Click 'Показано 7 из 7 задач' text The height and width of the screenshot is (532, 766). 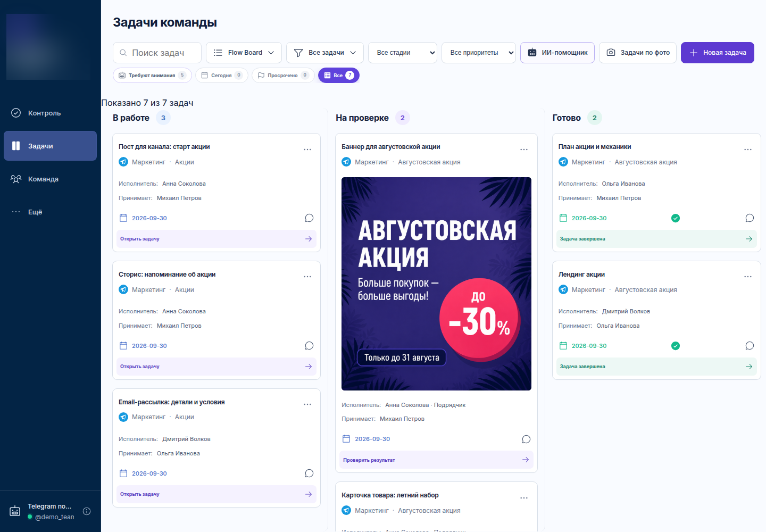[x=147, y=103]
